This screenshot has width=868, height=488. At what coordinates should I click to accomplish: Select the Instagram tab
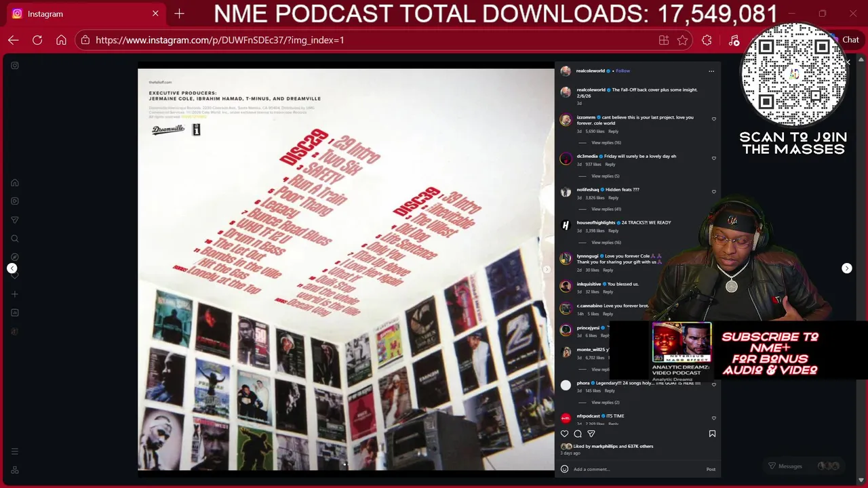(x=86, y=14)
